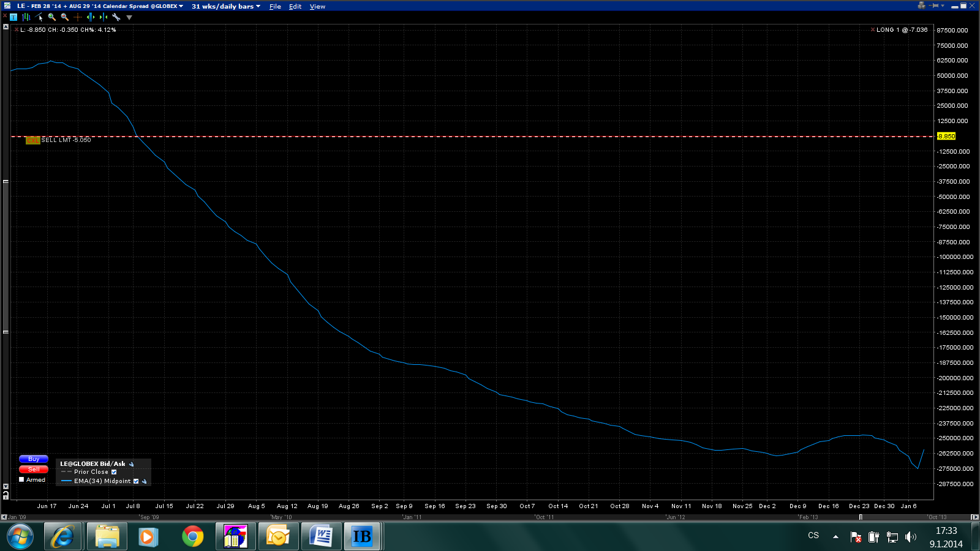
Task: Open the 31 wks/daily bars dropdown
Action: [x=225, y=6]
